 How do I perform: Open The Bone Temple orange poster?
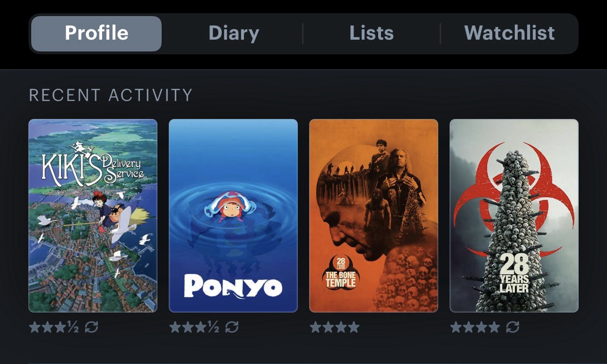tap(374, 216)
